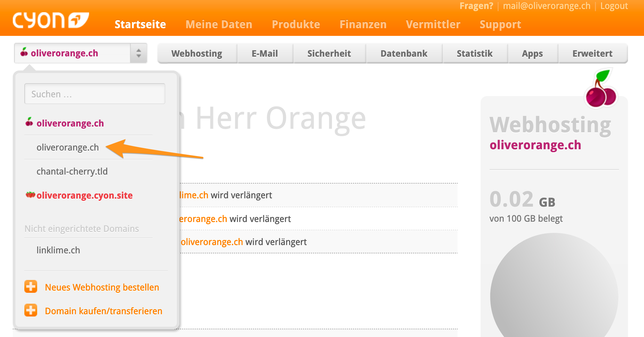
Task: Click the cyon logo
Action: pos(51,21)
